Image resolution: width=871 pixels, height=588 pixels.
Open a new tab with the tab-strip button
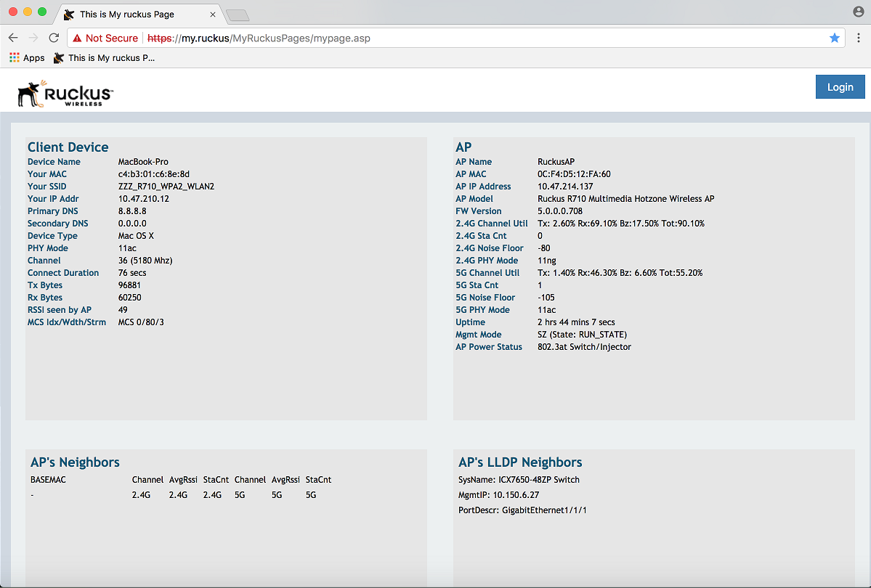(238, 15)
